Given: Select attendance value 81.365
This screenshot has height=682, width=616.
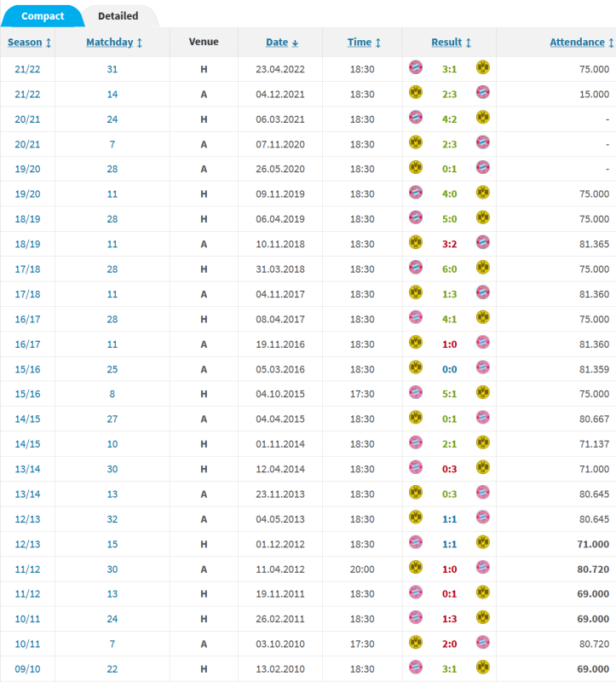Looking at the screenshot, I should point(594,244).
